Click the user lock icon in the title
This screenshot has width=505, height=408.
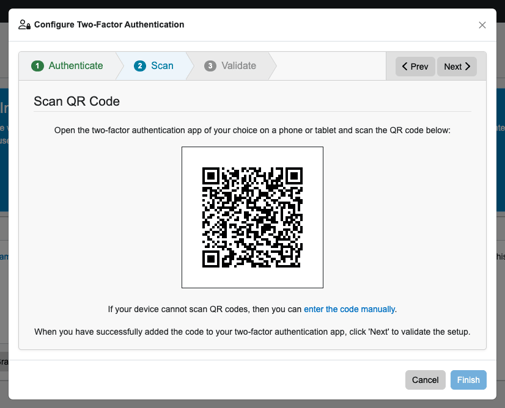[x=24, y=25]
